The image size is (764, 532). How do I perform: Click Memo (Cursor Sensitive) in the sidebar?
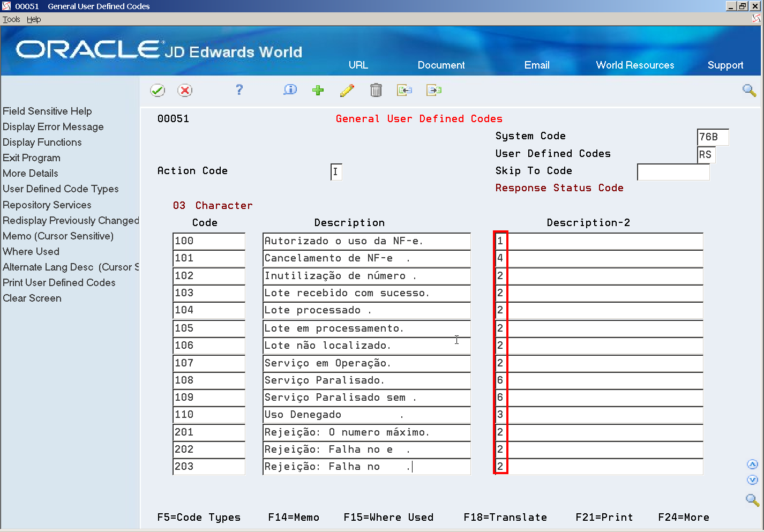(x=58, y=236)
